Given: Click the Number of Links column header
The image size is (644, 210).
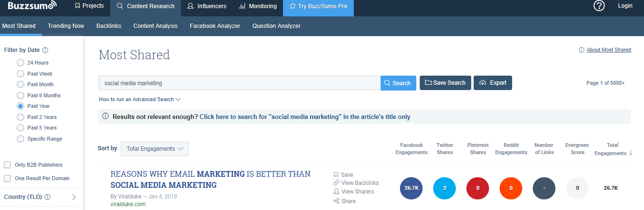Looking at the screenshot, I should tap(544, 149).
